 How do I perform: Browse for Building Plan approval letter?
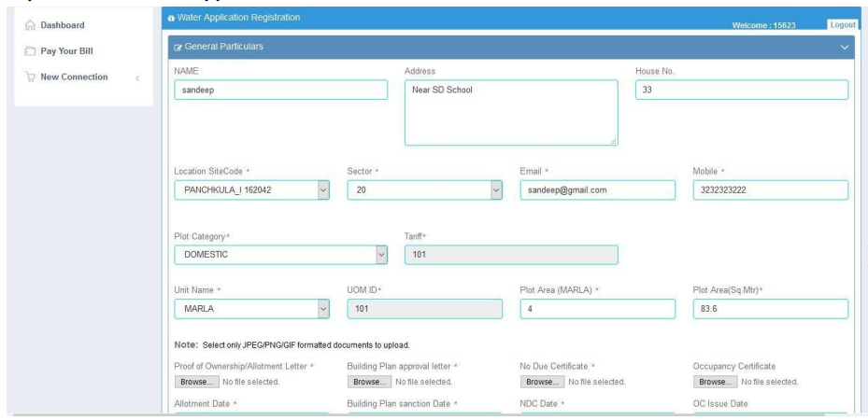coord(368,381)
